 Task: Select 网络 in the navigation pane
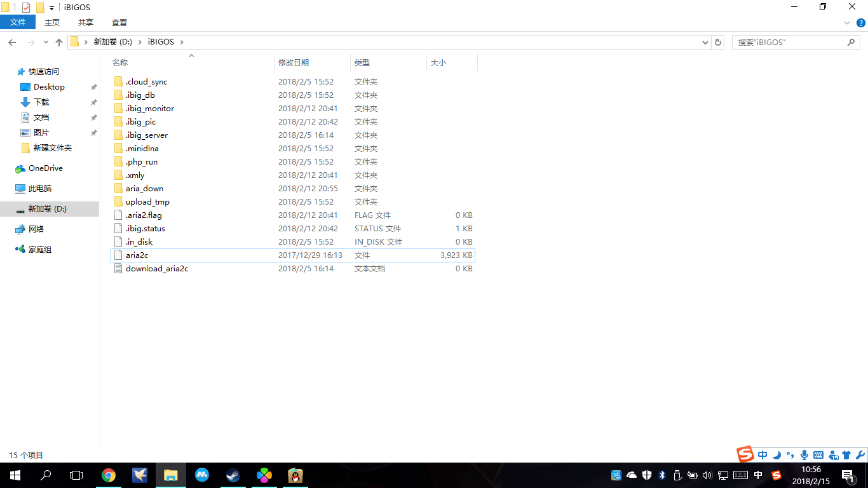36,229
